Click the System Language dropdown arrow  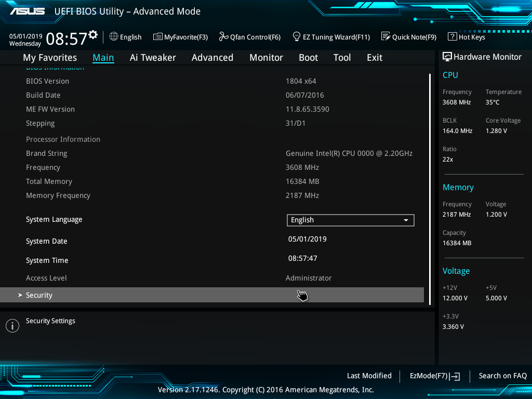tap(406, 220)
